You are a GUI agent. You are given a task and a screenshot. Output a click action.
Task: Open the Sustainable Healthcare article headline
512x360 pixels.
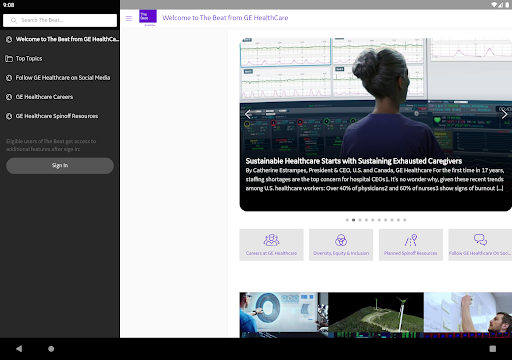coord(354,161)
